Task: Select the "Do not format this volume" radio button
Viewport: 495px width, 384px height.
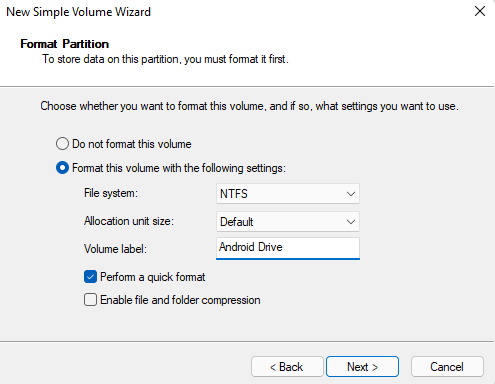Action: (x=62, y=144)
